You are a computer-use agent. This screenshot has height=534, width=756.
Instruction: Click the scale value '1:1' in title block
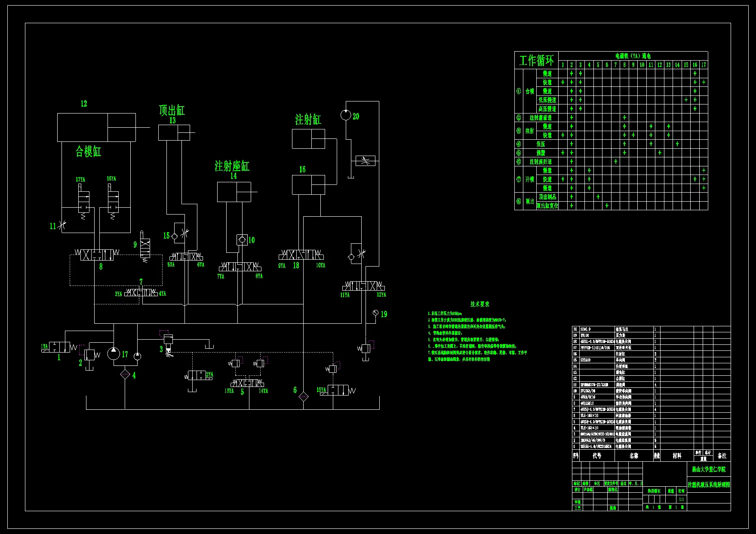(681, 500)
